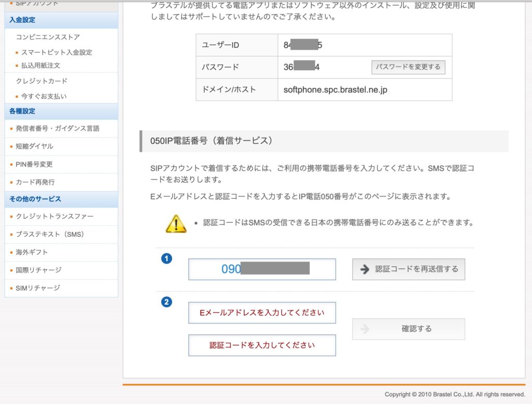Viewport: 532px width, 404px height.
Task: Select the numbered badge ② for email step
Action: coord(167,301)
